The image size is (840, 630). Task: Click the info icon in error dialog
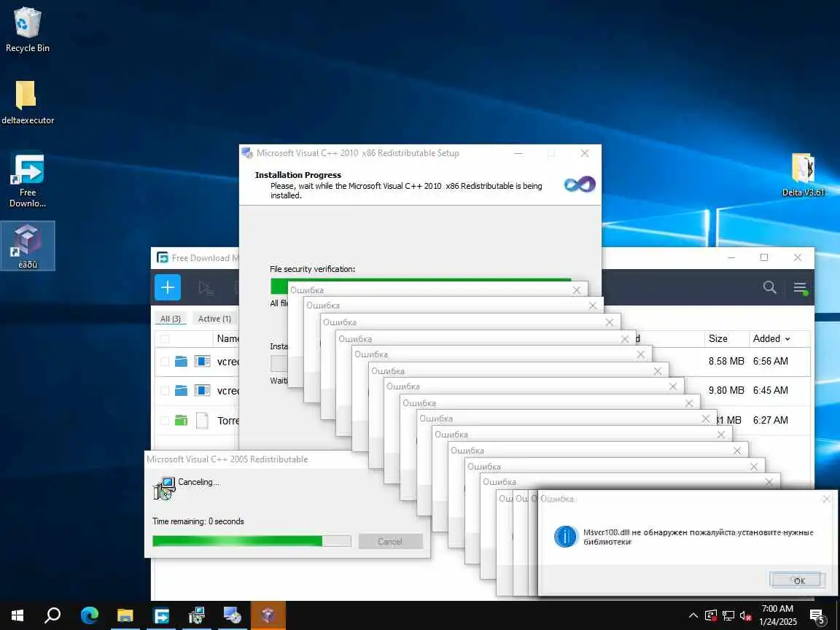tap(565, 536)
